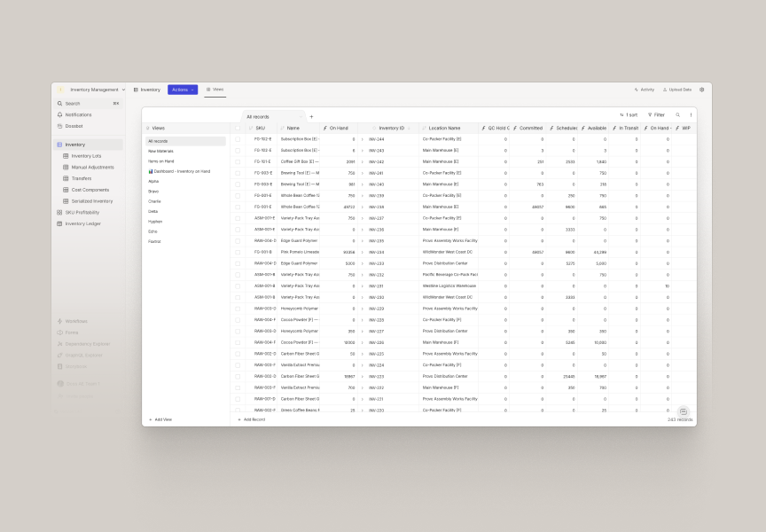Click Upload Data in top bar
The height and width of the screenshot is (532, 766).
coord(677,90)
